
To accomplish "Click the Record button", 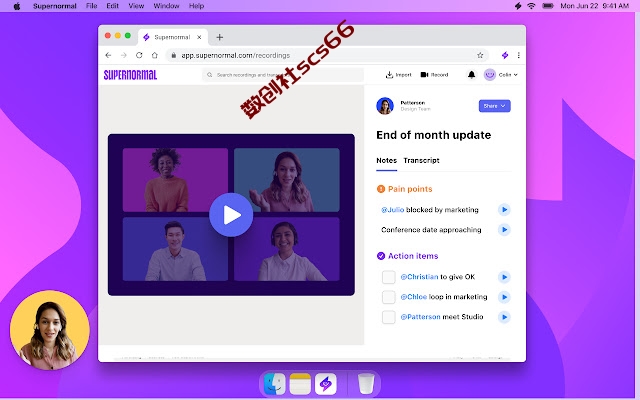I will 434,75.
